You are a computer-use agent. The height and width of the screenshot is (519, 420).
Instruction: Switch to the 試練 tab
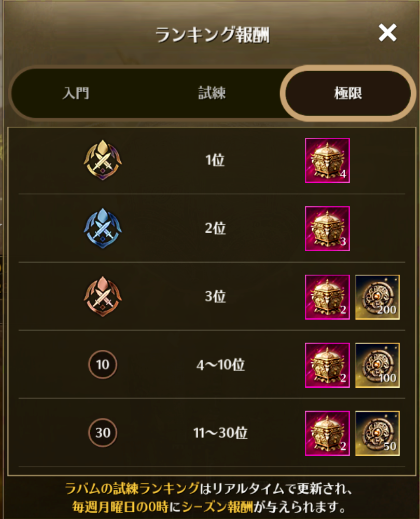point(212,93)
